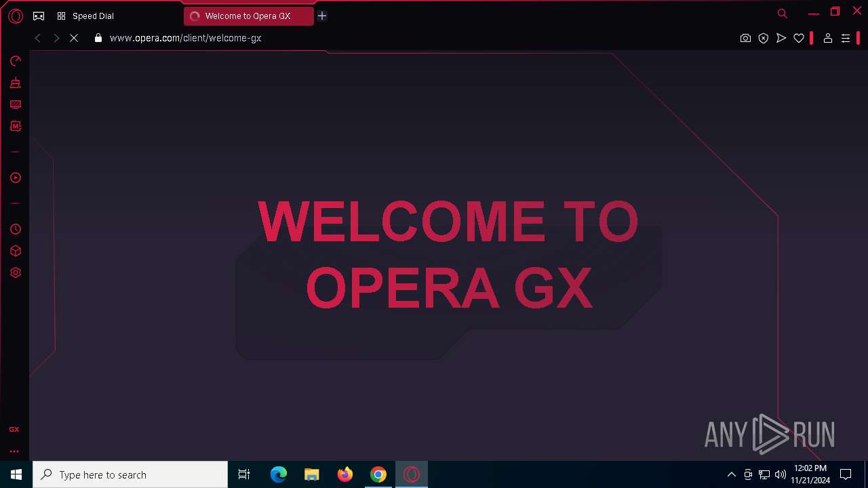This screenshot has width=868, height=488.
Task: Open Windows Start menu
Action: [16, 474]
